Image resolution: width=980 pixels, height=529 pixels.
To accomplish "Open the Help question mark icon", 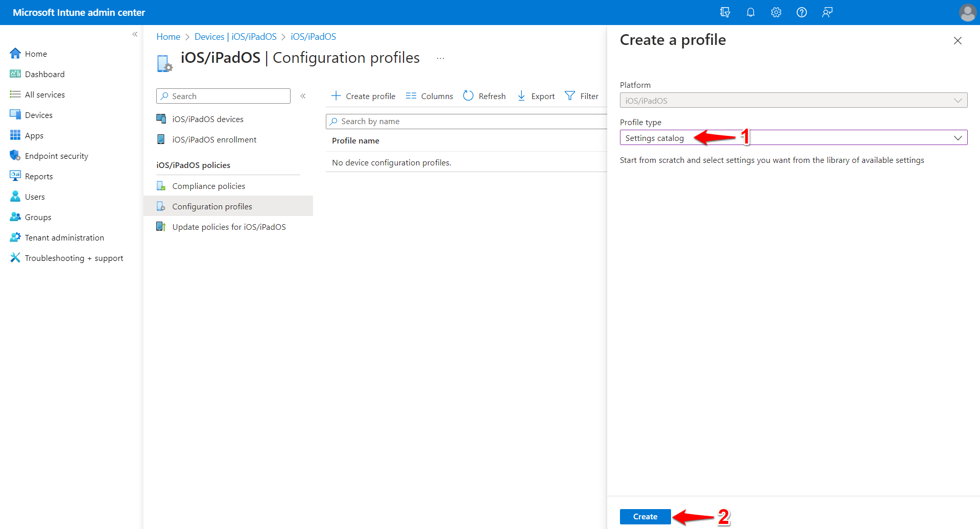I will (x=801, y=12).
